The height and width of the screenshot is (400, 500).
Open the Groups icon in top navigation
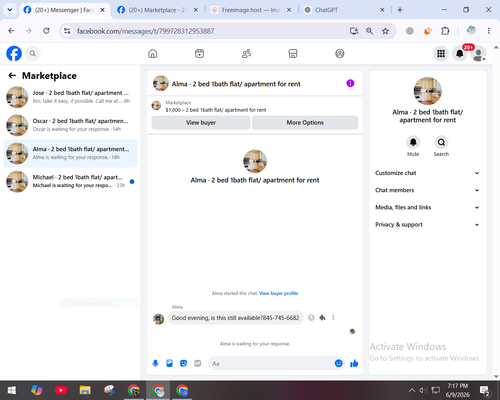[x=340, y=53]
